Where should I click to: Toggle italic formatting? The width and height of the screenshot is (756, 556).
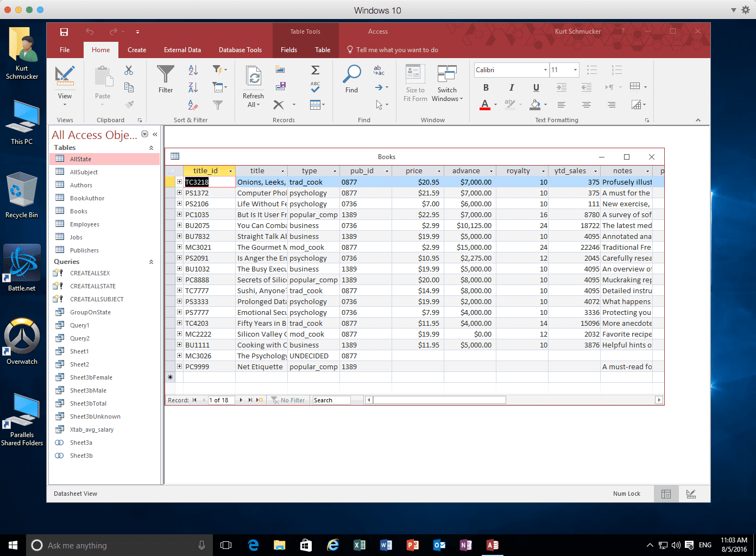point(511,87)
